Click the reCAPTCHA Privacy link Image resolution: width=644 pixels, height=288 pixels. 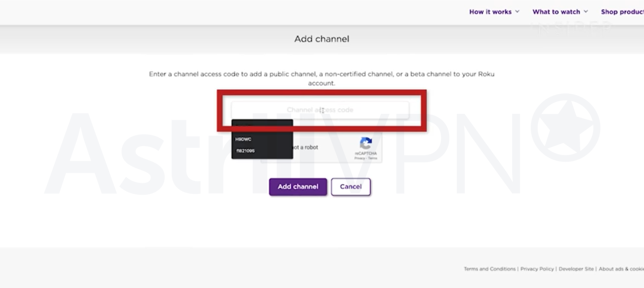[360, 158]
